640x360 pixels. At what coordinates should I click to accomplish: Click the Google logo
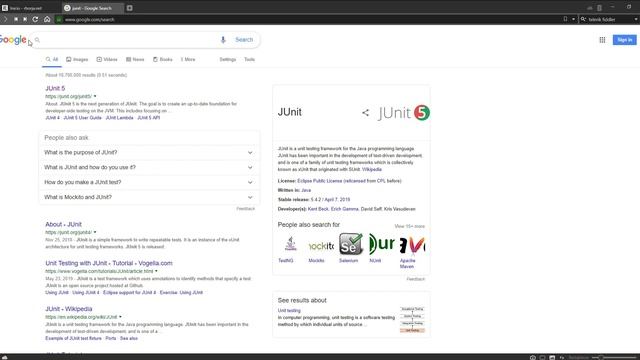pyautogui.click(x=13, y=40)
